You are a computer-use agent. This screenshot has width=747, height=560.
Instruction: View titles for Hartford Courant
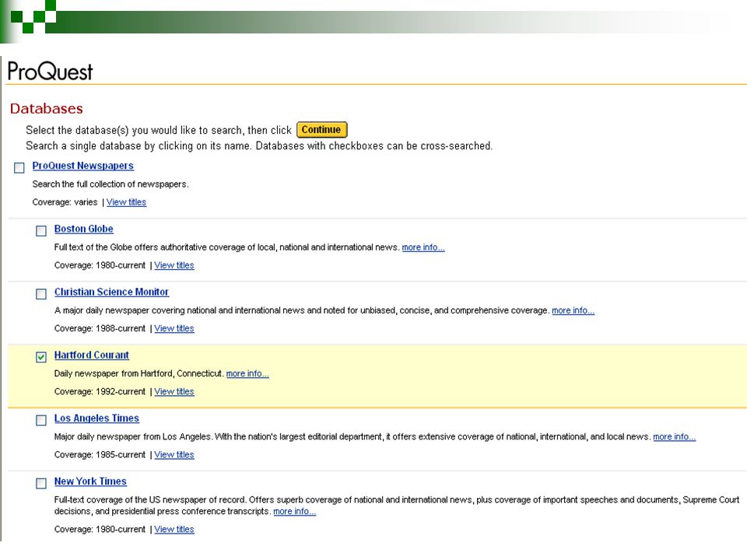click(x=174, y=391)
